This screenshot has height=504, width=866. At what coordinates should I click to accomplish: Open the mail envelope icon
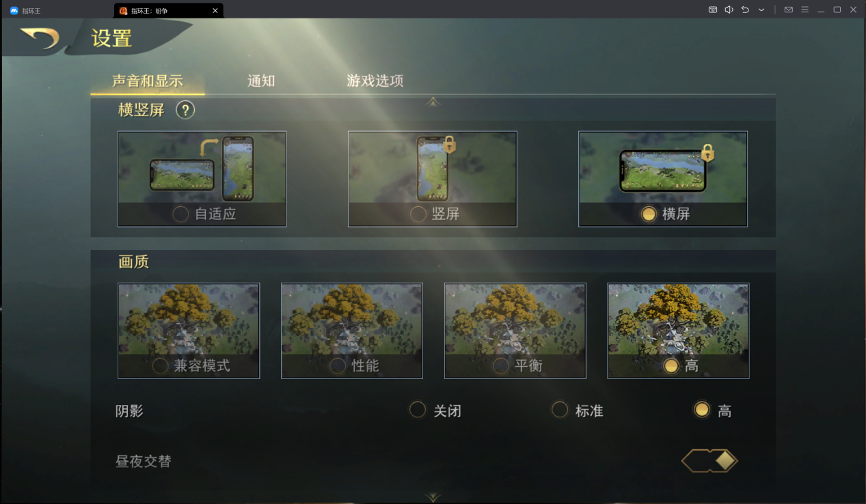coord(789,10)
